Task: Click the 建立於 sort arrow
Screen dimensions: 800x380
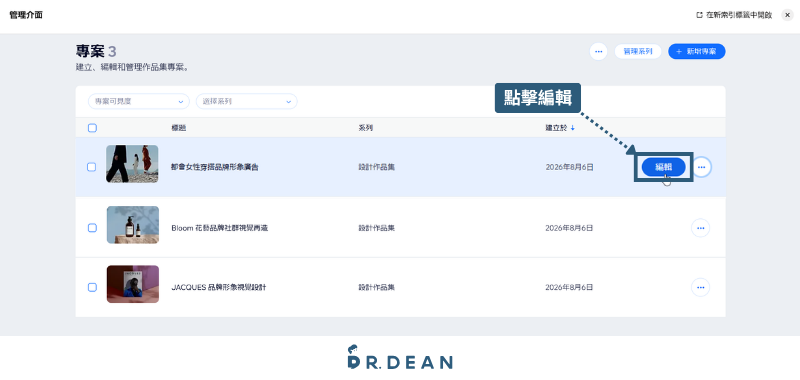Action: [x=573, y=128]
